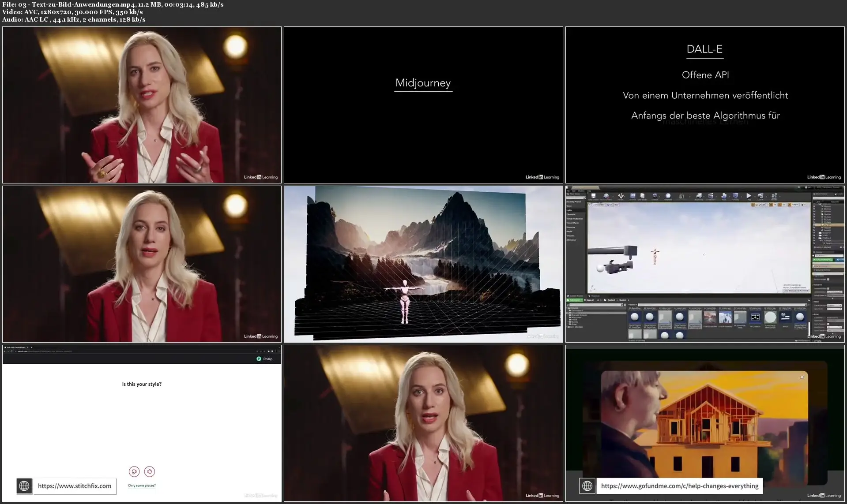
Task: Open the Help menu in Unreal Editor
Action: [589, 191]
